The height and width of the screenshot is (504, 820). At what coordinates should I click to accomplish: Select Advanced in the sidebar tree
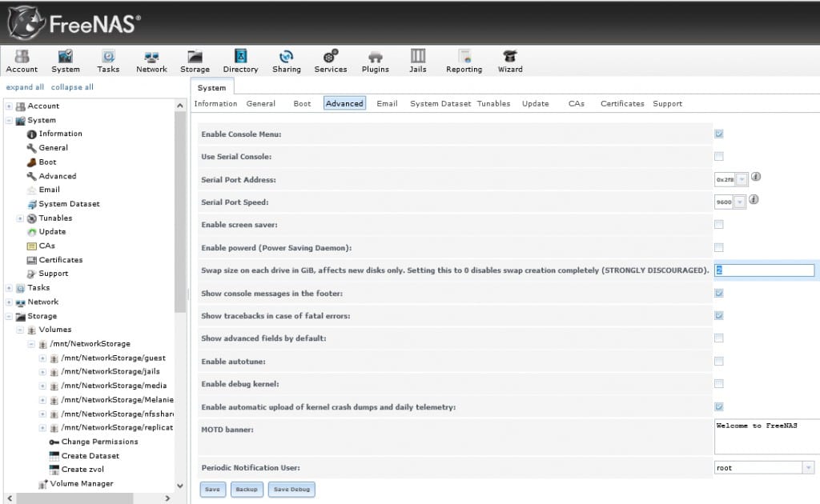point(52,176)
